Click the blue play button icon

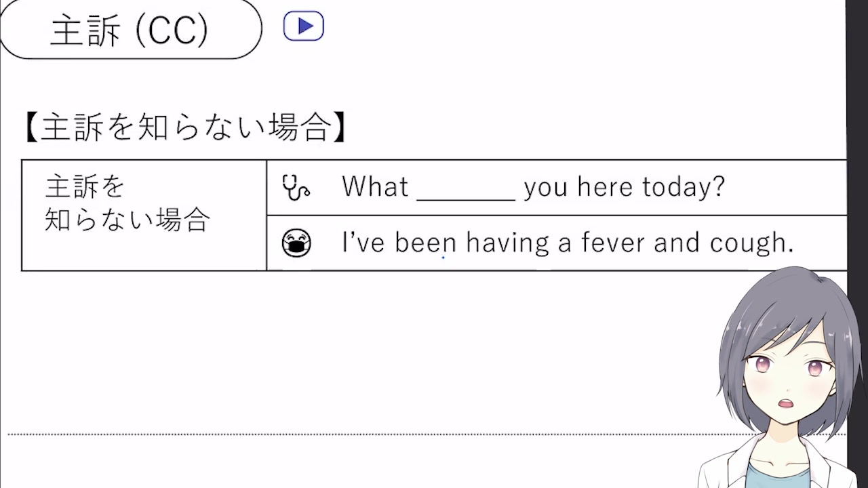(x=303, y=26)
